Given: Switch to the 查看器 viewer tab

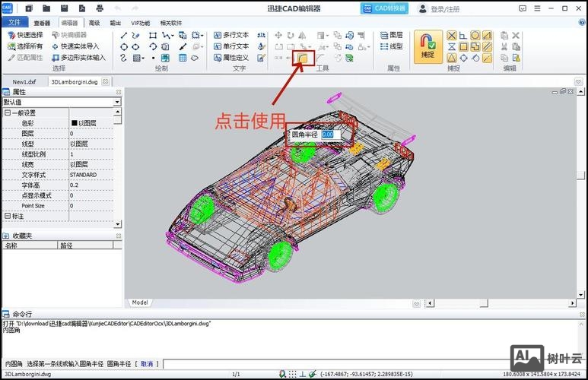Looking at the screenshot, I should tap(42, 23).
